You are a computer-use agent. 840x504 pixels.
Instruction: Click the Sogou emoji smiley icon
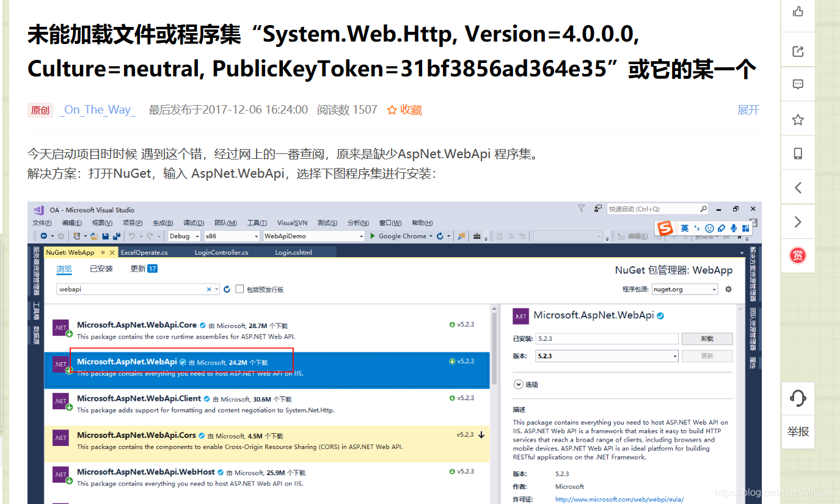[709, 228]
